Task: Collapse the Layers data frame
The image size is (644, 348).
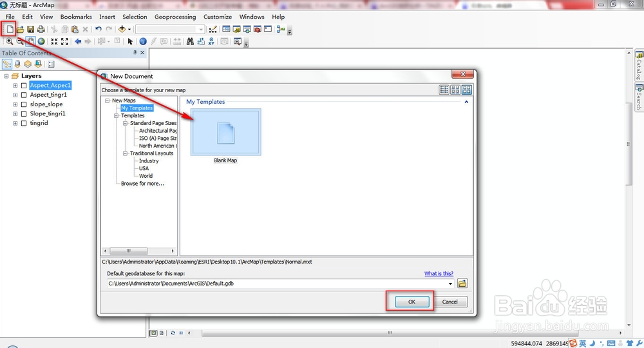Action: point(6,76)
